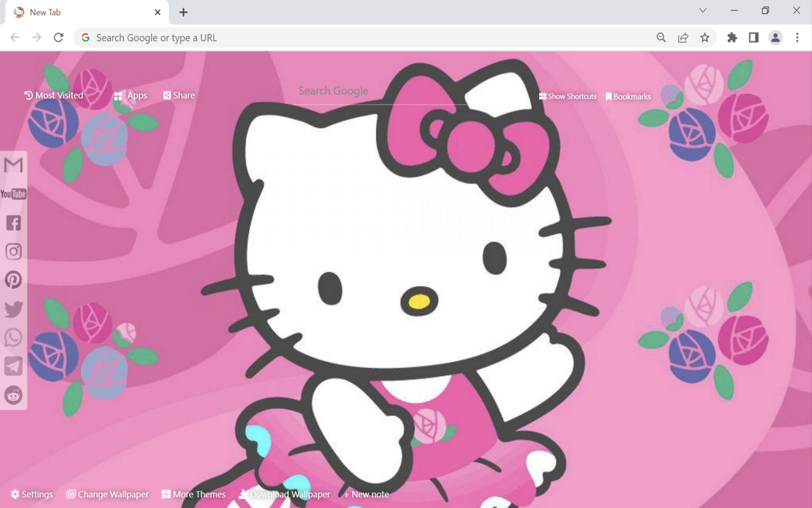
Task: Open the zoom magnifier icon in address bar
Action: [661, 37]
